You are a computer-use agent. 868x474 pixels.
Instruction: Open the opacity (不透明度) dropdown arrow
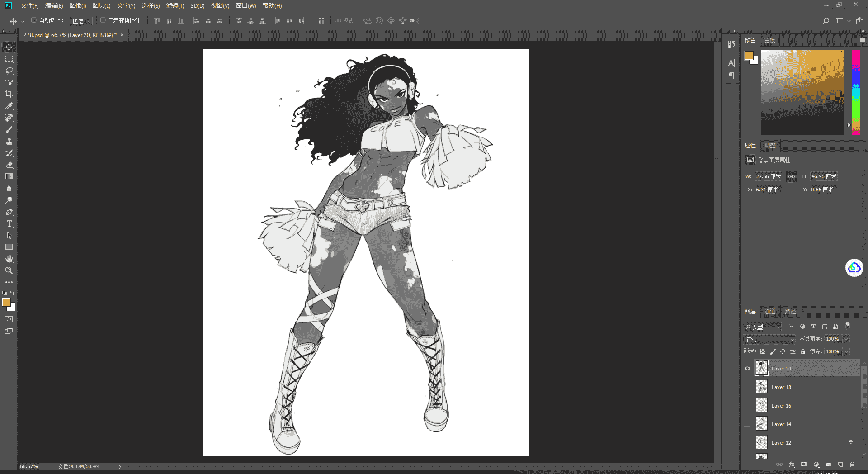[846, 339]
